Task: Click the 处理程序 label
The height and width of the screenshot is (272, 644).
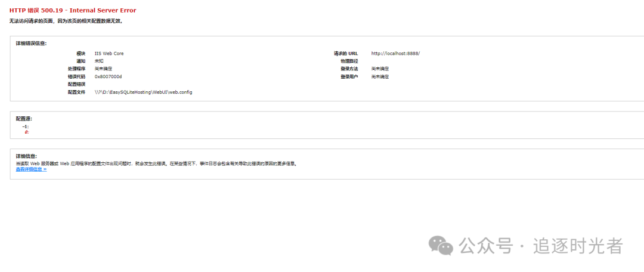Action: (76, 69)
